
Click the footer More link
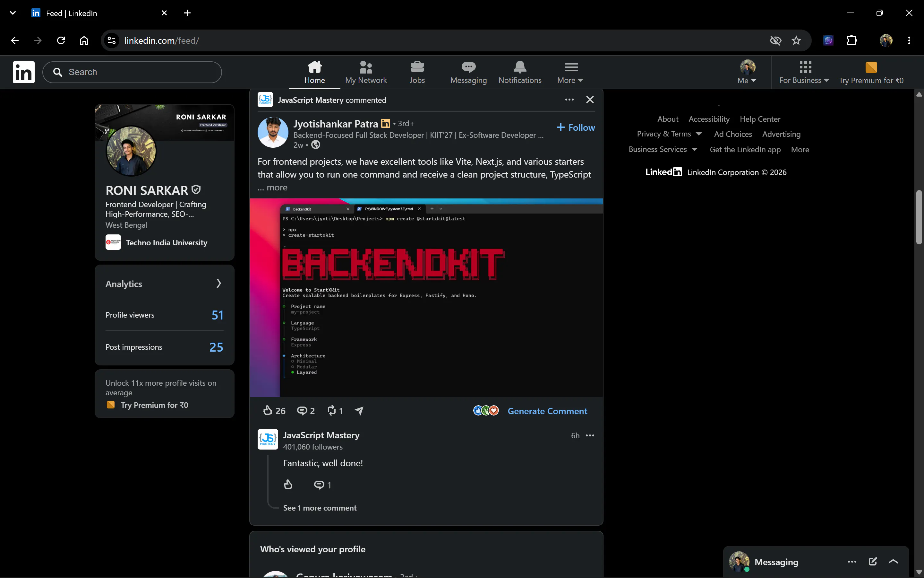pyautogui.click(x=800, y=149)
